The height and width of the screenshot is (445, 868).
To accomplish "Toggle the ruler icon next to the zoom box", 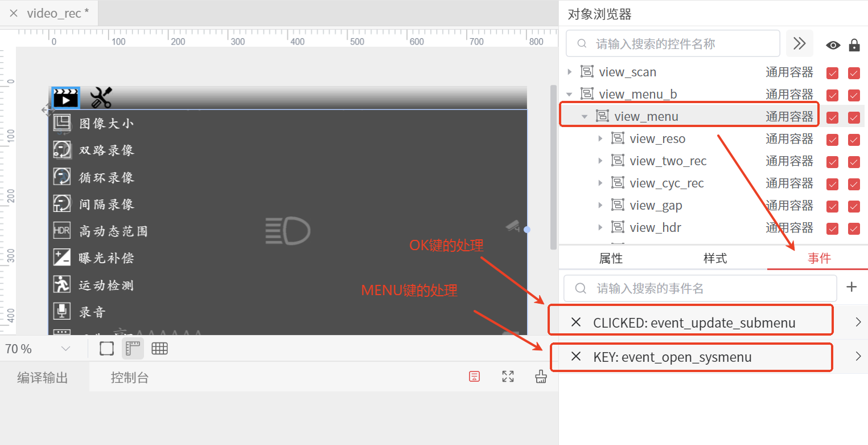I will point(133,349).
